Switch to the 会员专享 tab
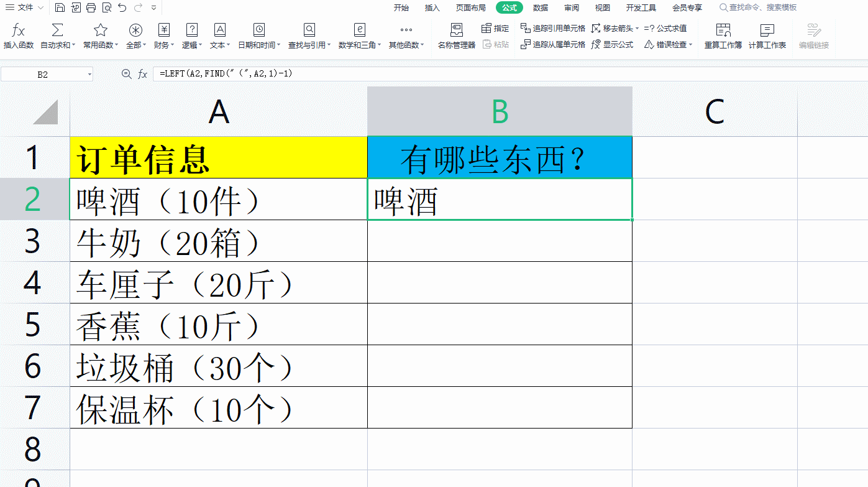This screenshot has height=487, width=868. (x=687, y=8)
